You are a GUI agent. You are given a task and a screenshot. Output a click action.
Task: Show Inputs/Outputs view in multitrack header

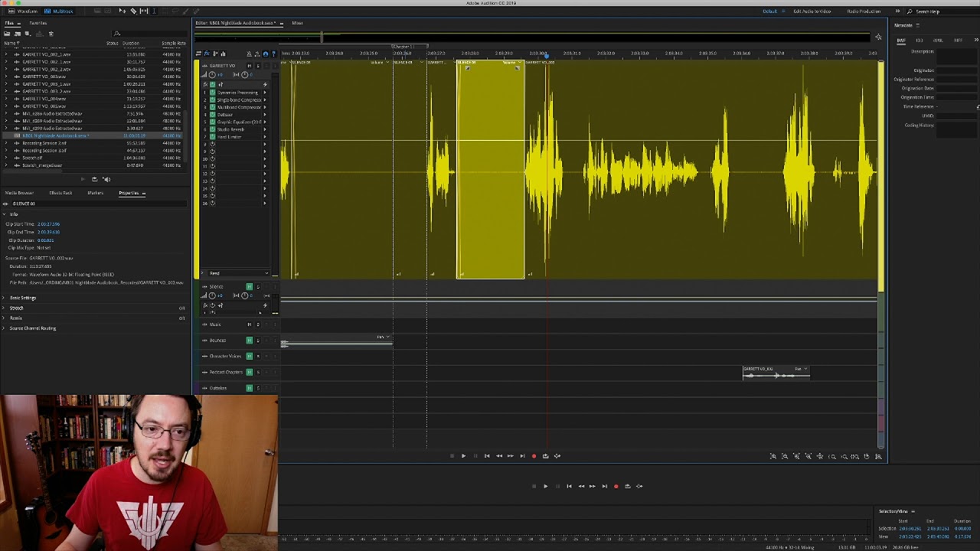coord(198,54)
